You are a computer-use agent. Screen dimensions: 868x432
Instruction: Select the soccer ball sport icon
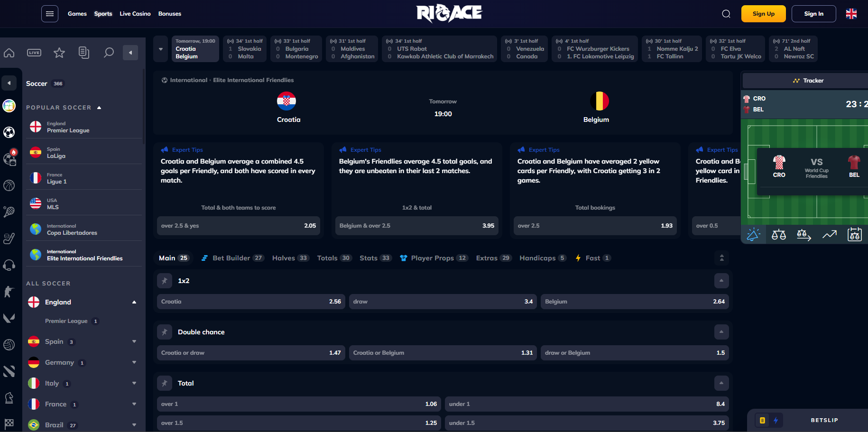9,132
